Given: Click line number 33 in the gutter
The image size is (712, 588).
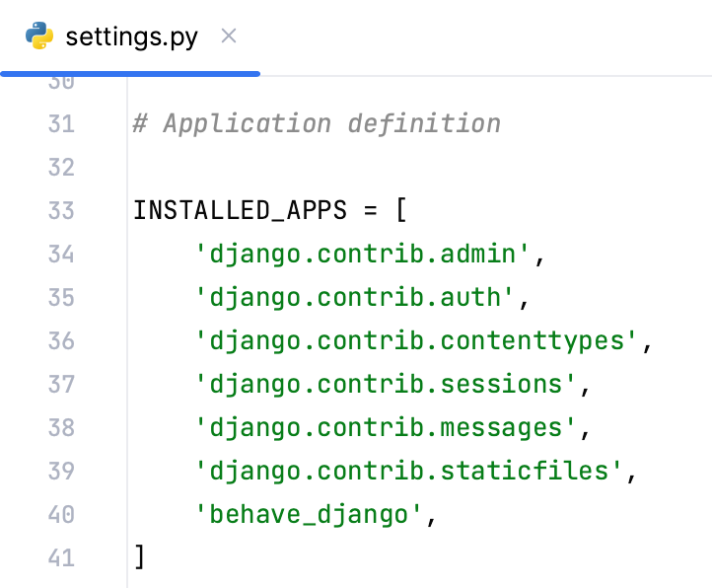Looking at the screenshot, I should point(61,211).
